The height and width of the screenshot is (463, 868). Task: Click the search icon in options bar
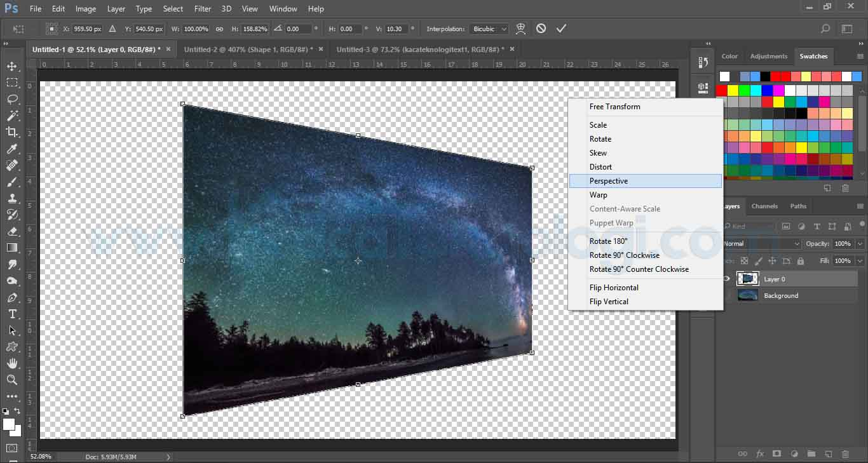coord(825,29)
